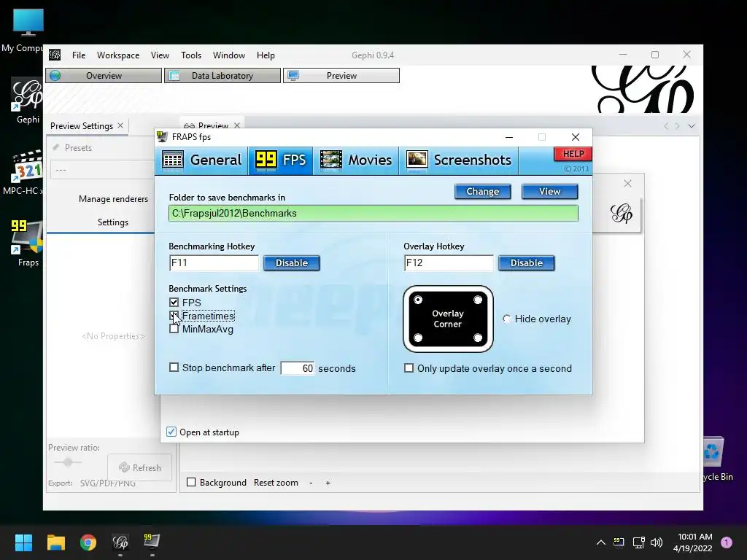Screen dimensions: 747x560
Task: Click the volume speaker tray icon
Action: (x=657, y=542)
